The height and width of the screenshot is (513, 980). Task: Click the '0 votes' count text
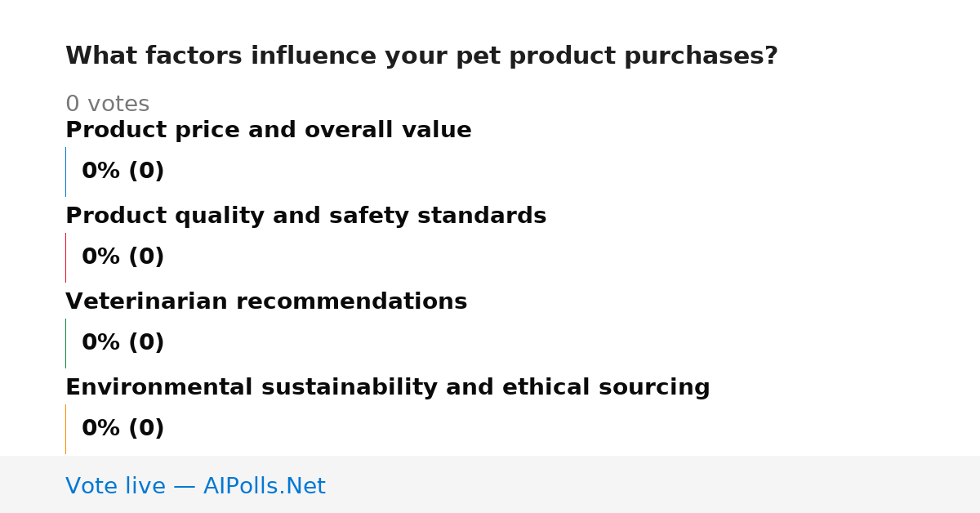[107, 105]
